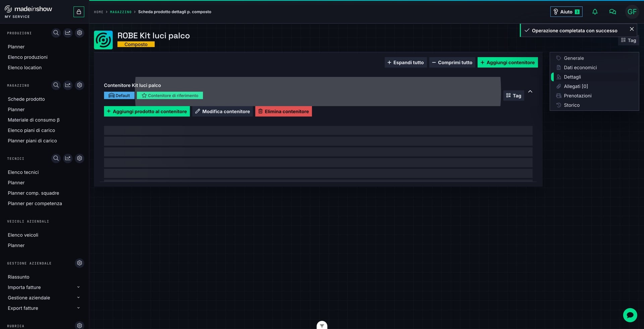
Task: Click Aggiungi contenitore button
Action: pos(507,62)
